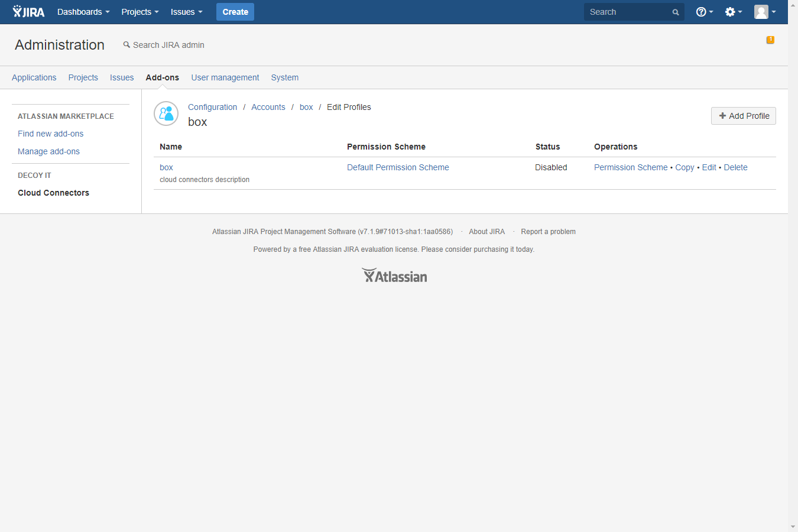The image size is (798, 532).
Task: Open the box profile name link
Action: (x=166, y=167)
